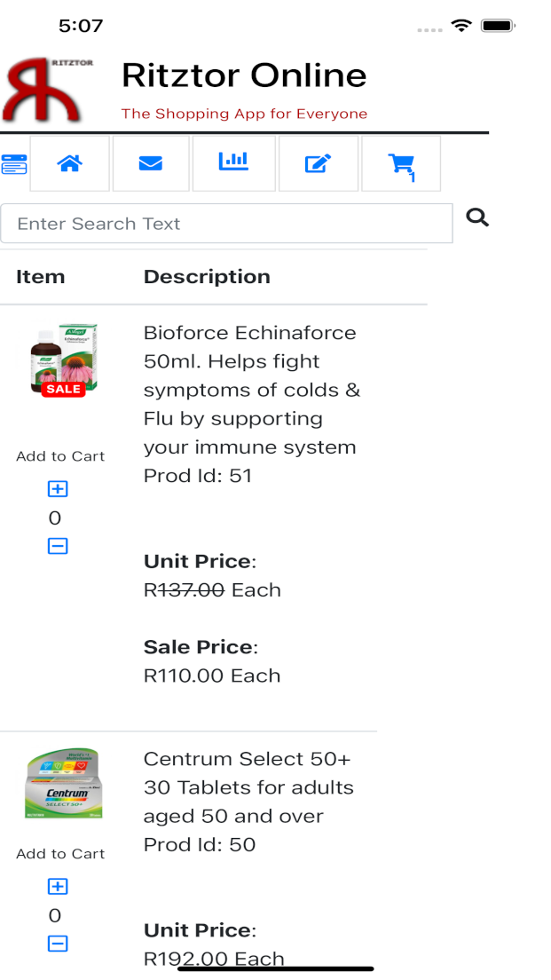Click the Description column header
Image resolution: width=551 pixels, height=980 pixels.
[207, 277]
